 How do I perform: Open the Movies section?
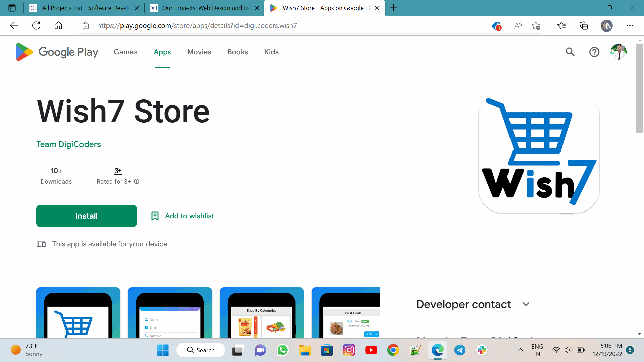coord(199,52)
